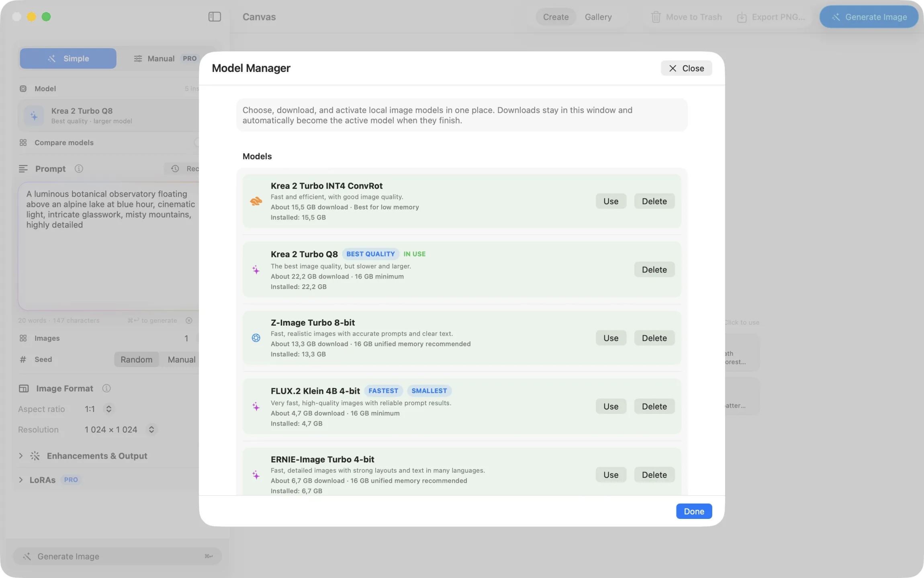Click the FLUX.2 Klein 4B sparkle icon
Image resolution: width=924 pixels, height=578 pixels.
coord(256,406)
